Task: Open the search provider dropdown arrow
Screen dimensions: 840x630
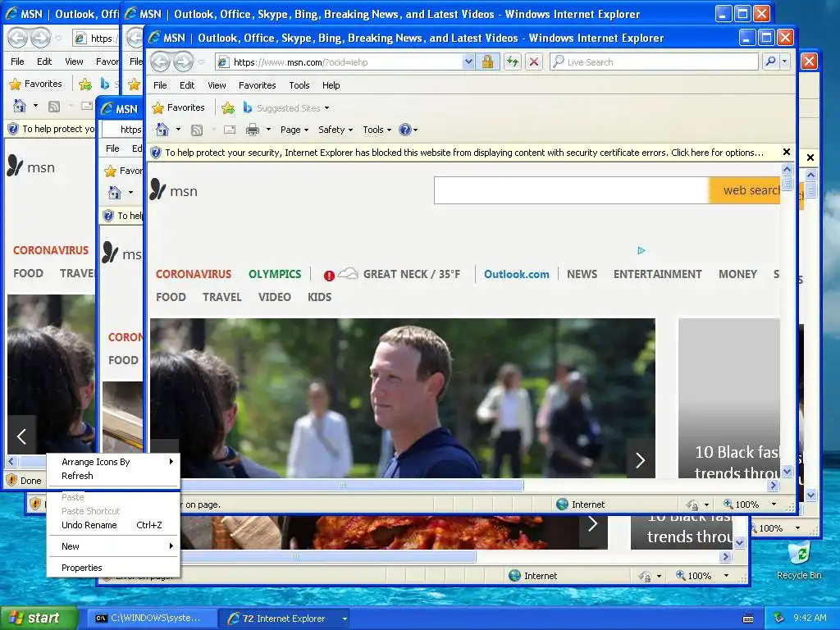Action: [x=785, y=62]
